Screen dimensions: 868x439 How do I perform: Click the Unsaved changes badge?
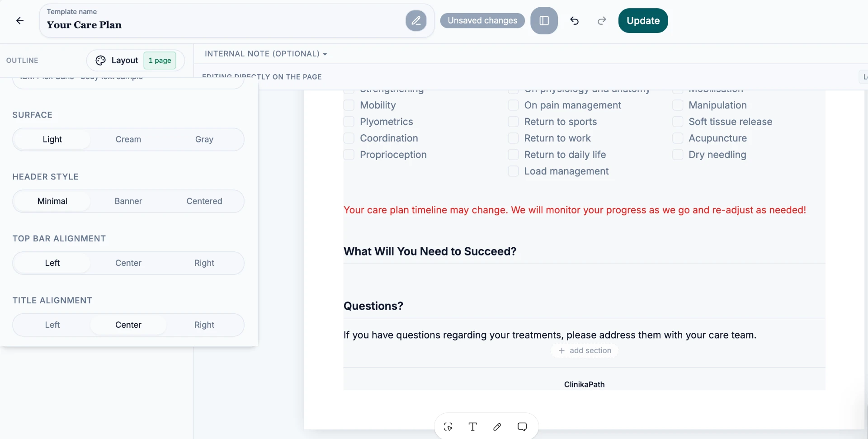click(482, 21)
